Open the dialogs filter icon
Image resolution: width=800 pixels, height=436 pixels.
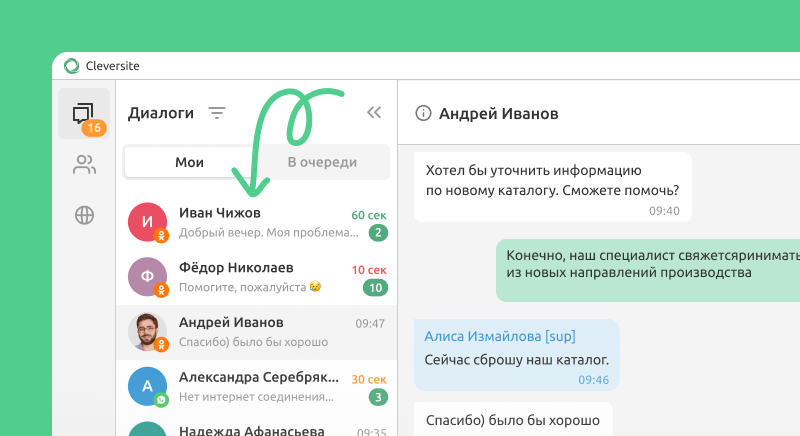[x=217, y=113]
